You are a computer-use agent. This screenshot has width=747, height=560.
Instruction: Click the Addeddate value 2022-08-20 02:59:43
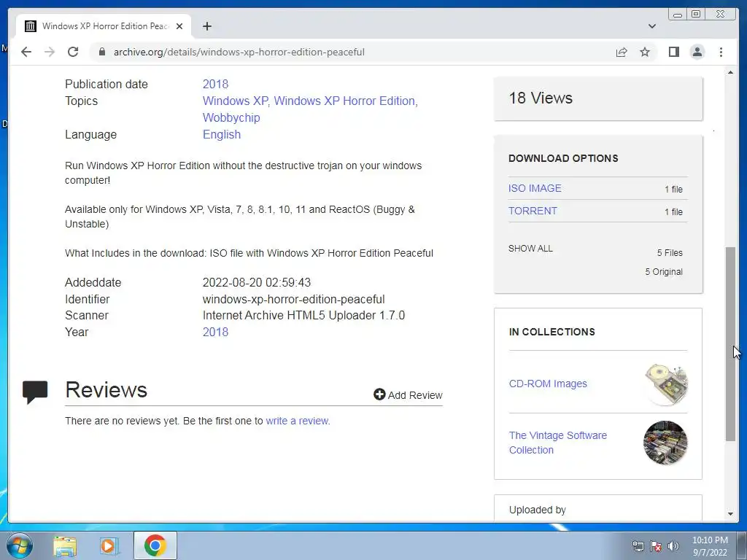tap(256, 282)
